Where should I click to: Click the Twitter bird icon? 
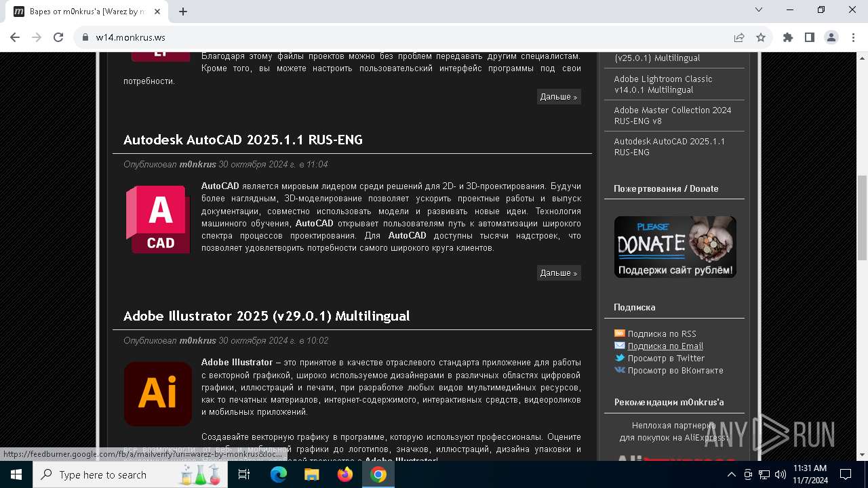tap(619, 358)
